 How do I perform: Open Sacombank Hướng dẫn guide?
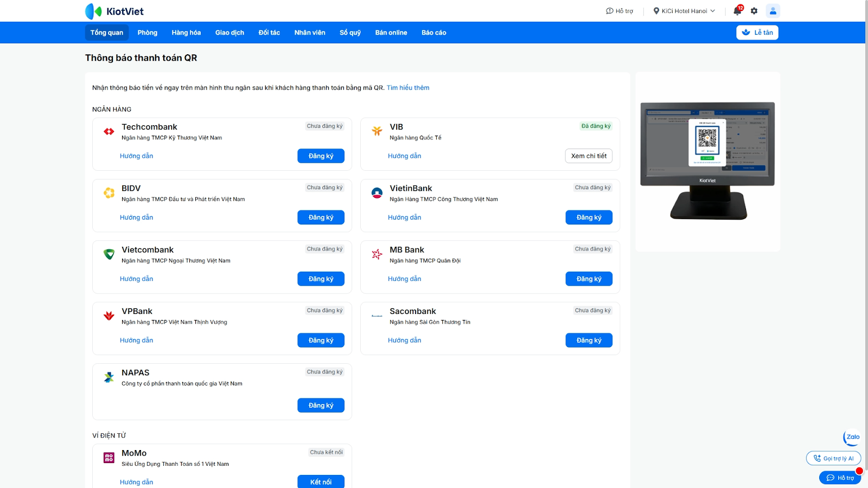405,341
